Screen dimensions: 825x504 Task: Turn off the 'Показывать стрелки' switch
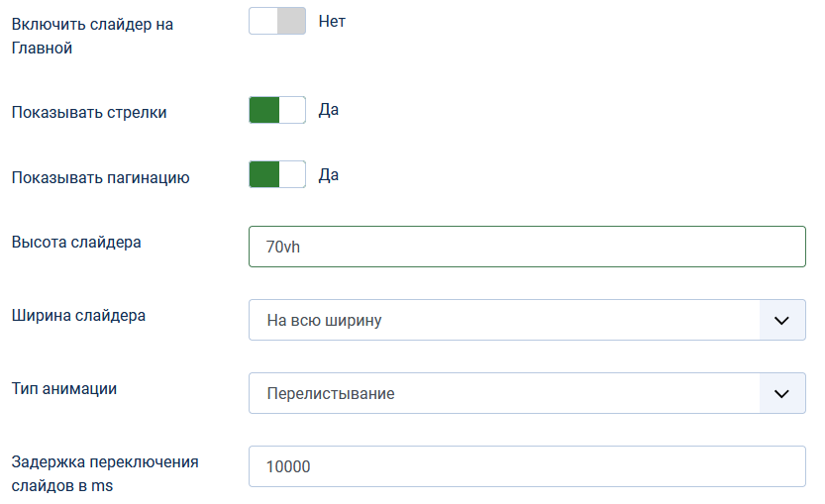pos(277,110)
